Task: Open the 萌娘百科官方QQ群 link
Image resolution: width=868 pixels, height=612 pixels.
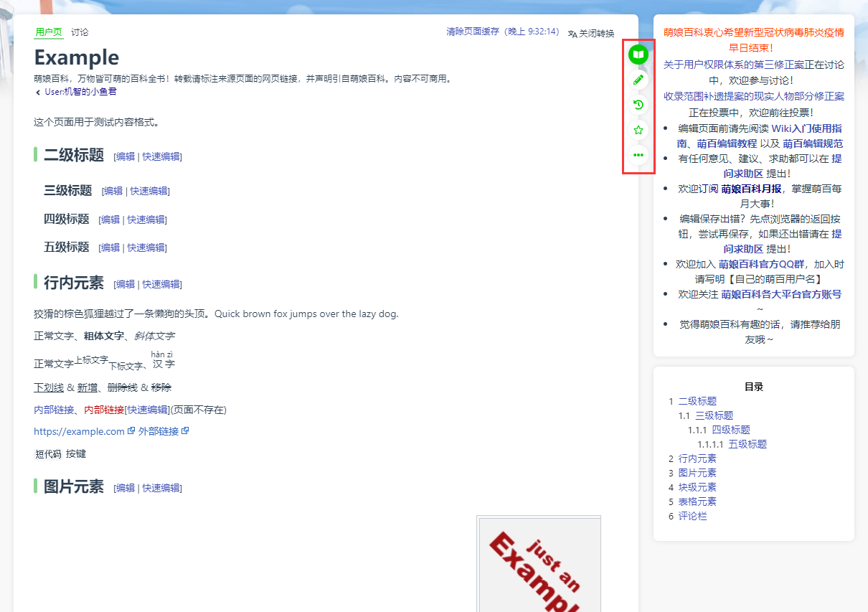Action: tap(761, 264)
